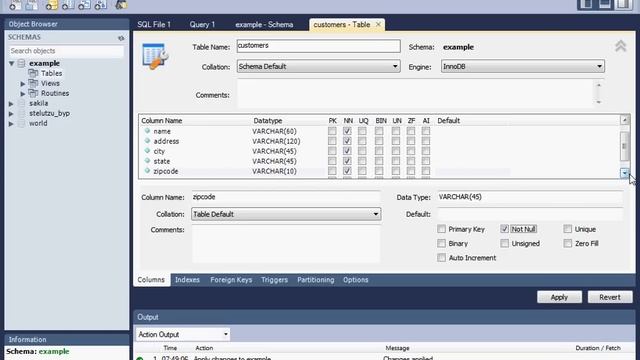
Task: Toggle the right sidebar panel visibility icon
Action: tap(624, 4)
